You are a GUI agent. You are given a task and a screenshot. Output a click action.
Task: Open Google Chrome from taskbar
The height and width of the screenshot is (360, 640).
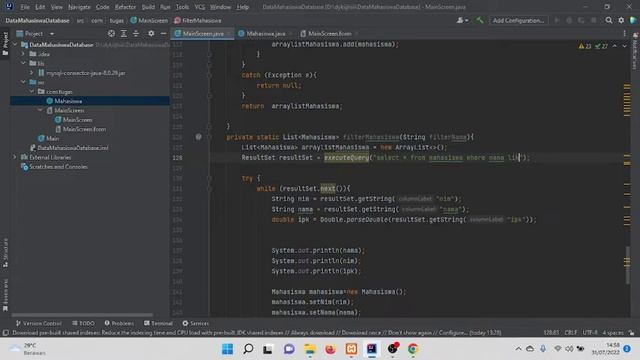pos(413,349)
